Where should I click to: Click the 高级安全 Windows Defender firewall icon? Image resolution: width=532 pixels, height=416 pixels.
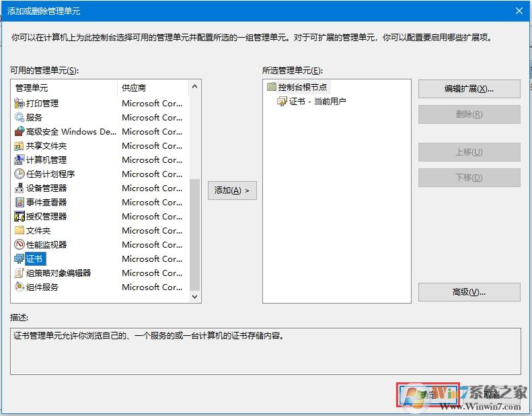[x=20, y=131]
